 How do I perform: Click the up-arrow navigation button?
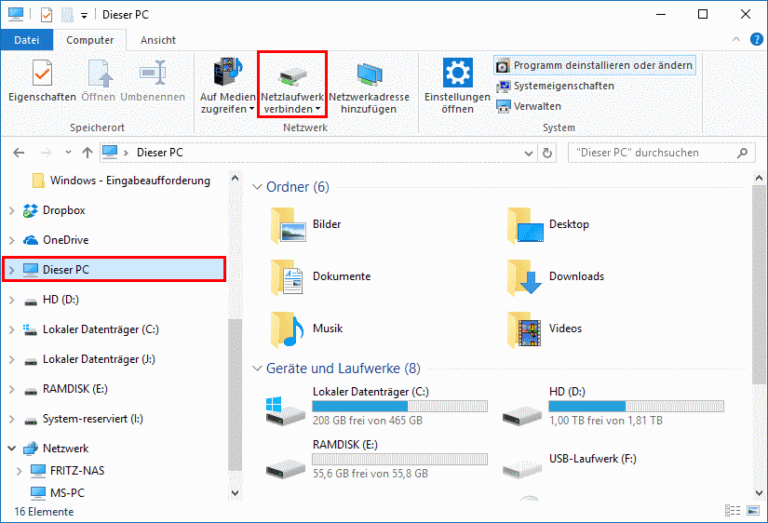[x=88, y=153]
